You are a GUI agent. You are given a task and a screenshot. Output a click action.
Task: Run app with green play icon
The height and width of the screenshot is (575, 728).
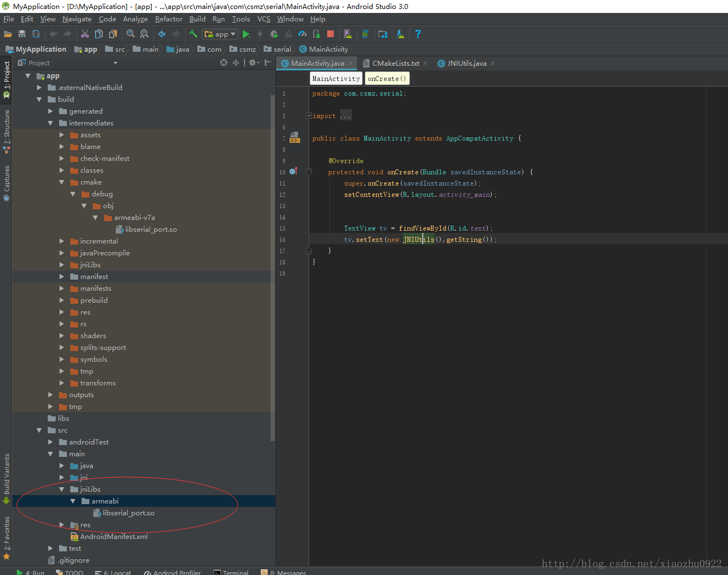pos(246,34)
